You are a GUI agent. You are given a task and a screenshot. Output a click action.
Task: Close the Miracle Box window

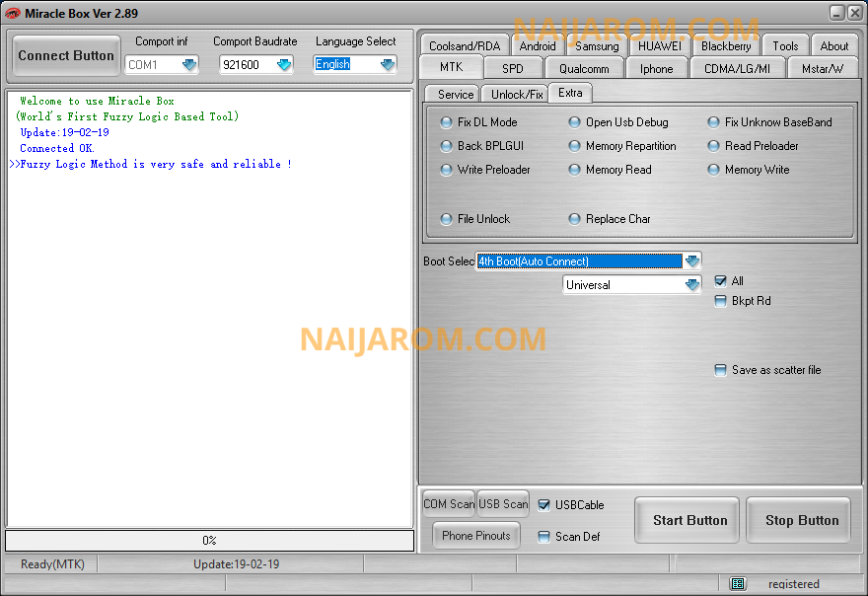click(855, 13)
